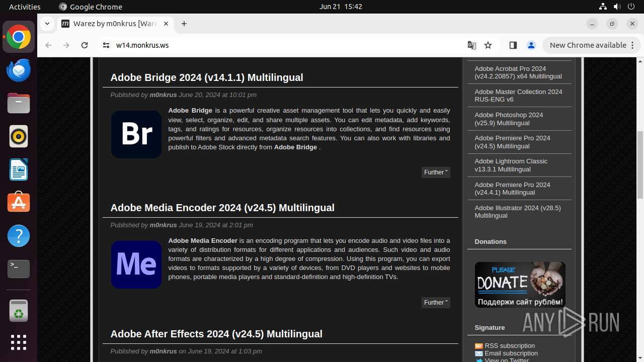Launch Thunderbird mail from the dock
The width and height of the screenshot is (644, 362).
[19, 70]
